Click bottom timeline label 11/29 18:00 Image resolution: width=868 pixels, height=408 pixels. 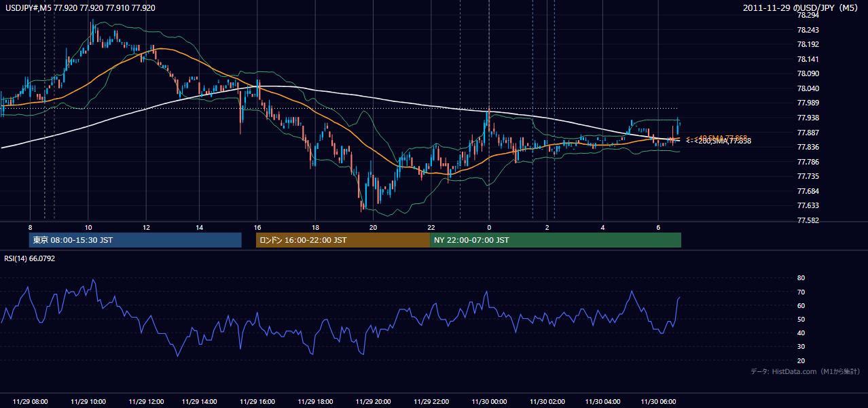click(315, 402)
